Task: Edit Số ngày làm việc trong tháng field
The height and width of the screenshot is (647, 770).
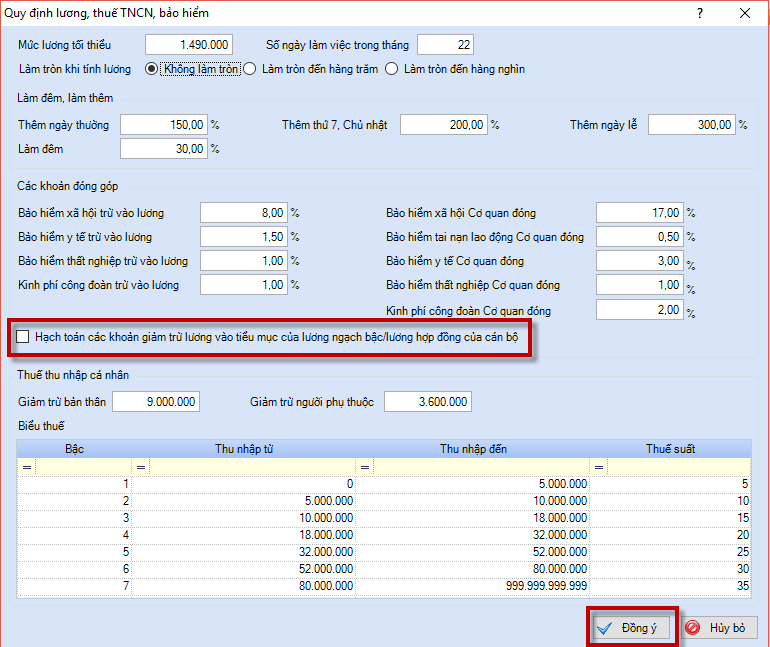Action: click(x=445, y=45)
